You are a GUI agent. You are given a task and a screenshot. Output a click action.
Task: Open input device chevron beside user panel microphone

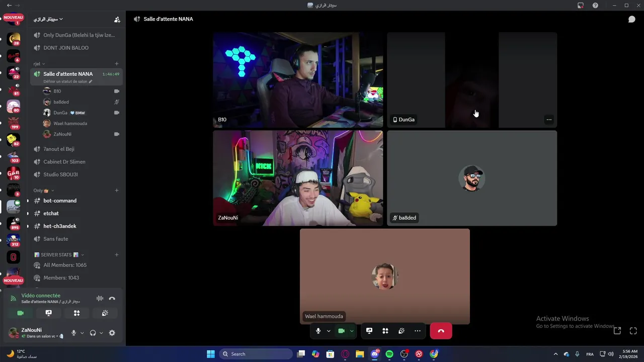pos(82,333)
